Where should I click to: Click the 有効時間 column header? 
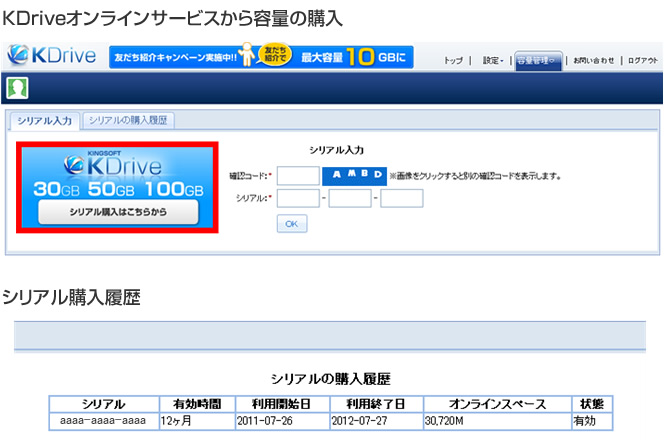[198, 404]
